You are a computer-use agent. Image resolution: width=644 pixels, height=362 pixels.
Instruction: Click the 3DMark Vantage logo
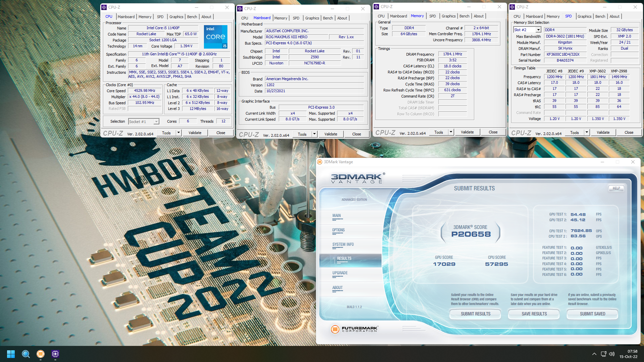(x=358, y=178)
